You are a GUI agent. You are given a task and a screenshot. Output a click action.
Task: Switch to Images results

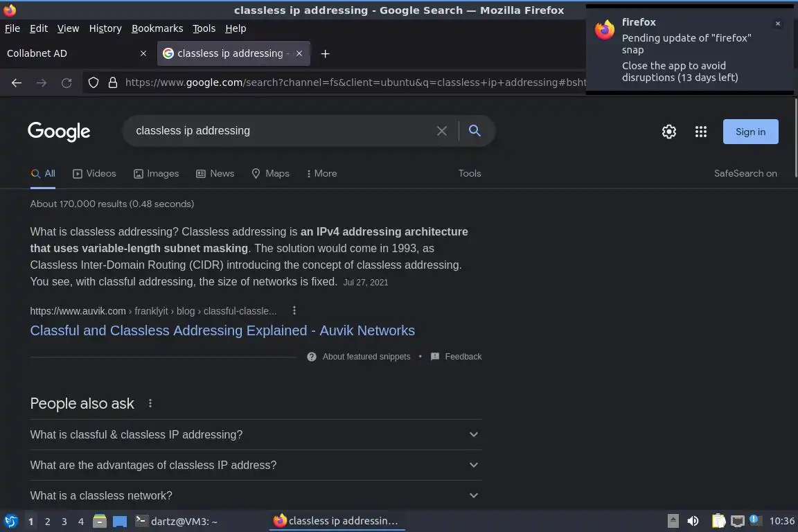pos(157,174)
